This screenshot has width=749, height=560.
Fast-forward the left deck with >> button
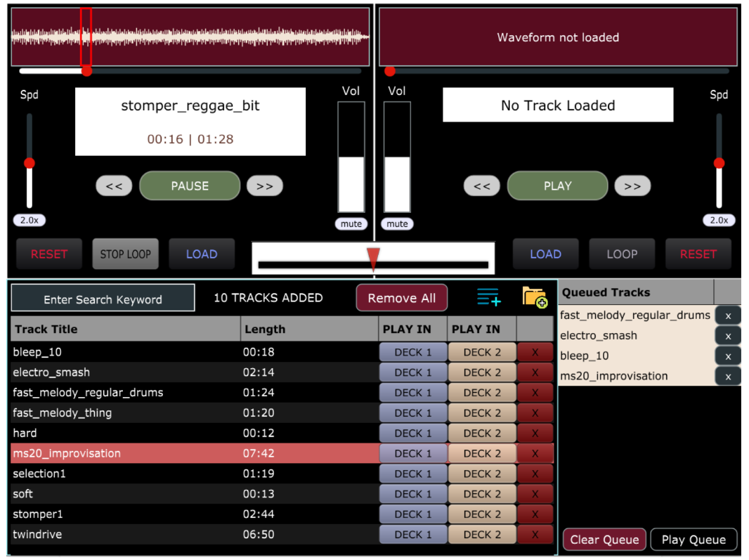click(x=265, y=186)
